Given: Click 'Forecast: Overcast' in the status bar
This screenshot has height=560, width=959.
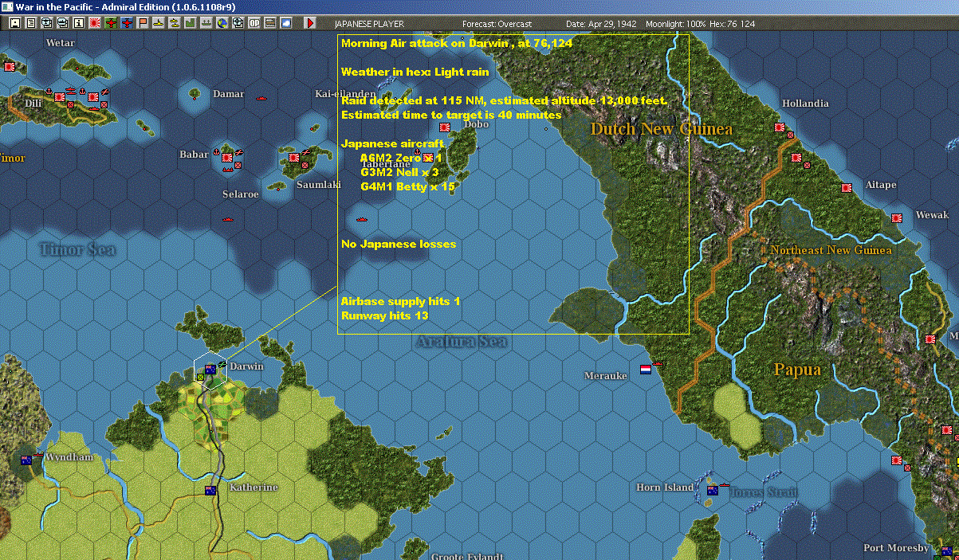Looking at the screenshot, I should (x=497, y=24).
